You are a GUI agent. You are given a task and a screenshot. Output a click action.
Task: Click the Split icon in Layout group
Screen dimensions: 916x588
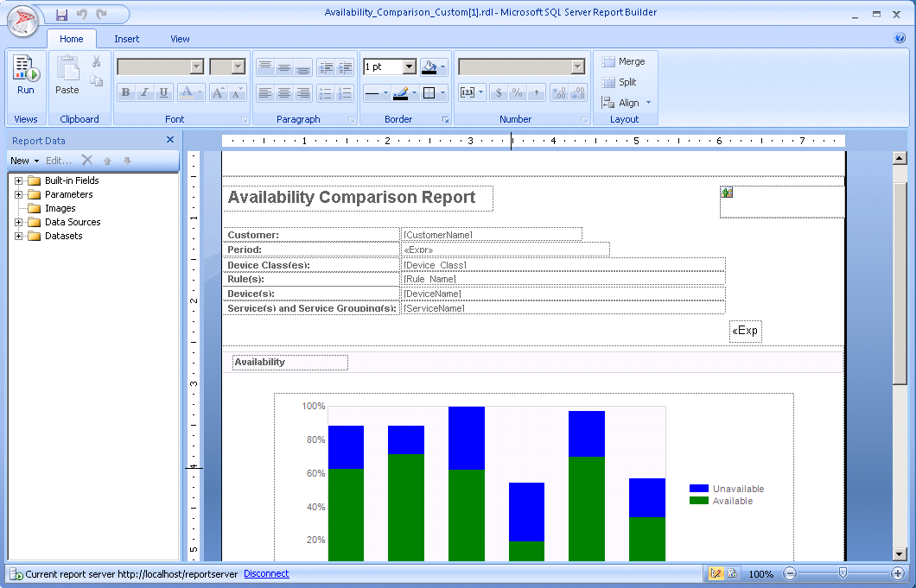coord(618,83)
